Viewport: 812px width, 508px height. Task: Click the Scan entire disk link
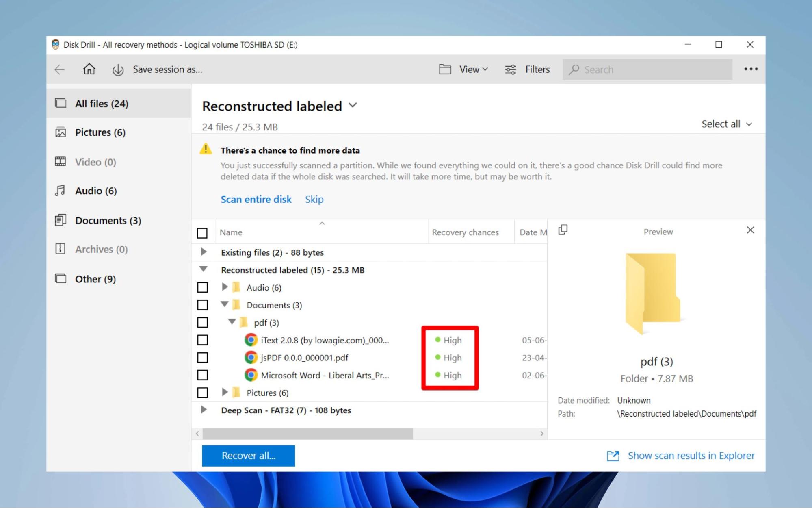pyautogui.click(x=256, y=199)
